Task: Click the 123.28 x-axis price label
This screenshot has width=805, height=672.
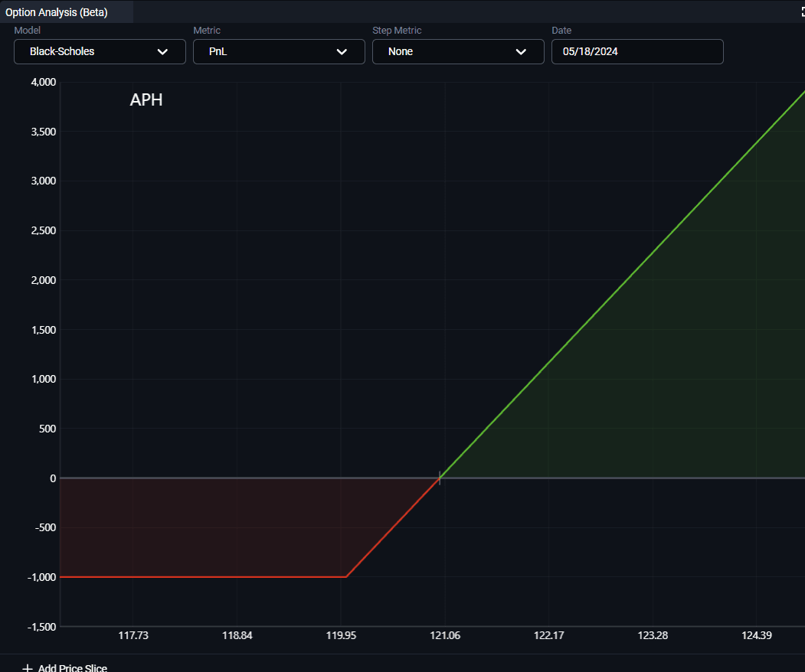Action: coord(653,635)
